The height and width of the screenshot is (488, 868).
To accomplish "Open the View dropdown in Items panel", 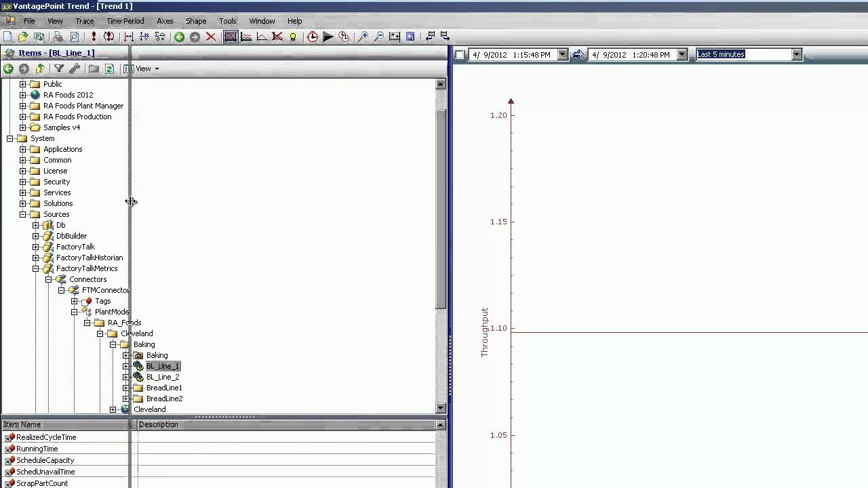I will [147, 68].
